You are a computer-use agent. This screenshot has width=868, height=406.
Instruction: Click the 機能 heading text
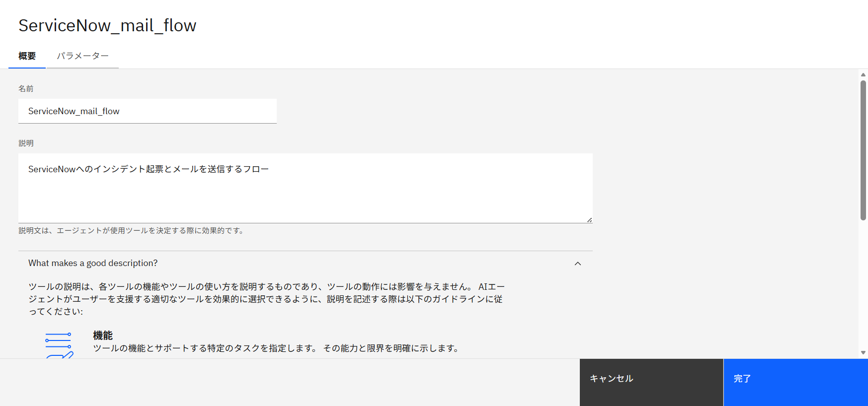click(x=103, y=336)
